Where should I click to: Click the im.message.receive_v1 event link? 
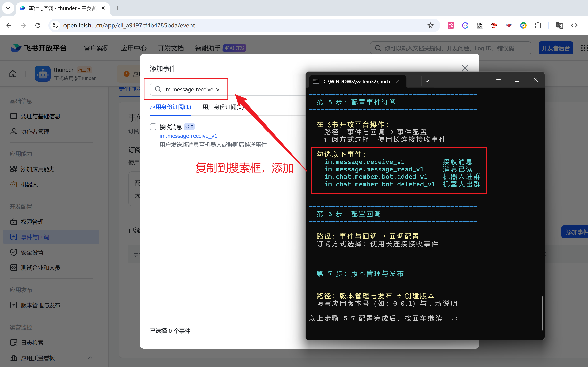coord(188,136)
